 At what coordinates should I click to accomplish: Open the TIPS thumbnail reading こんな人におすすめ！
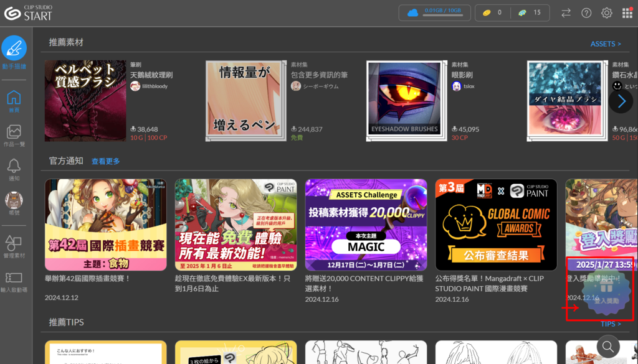(x=106, y=352)
